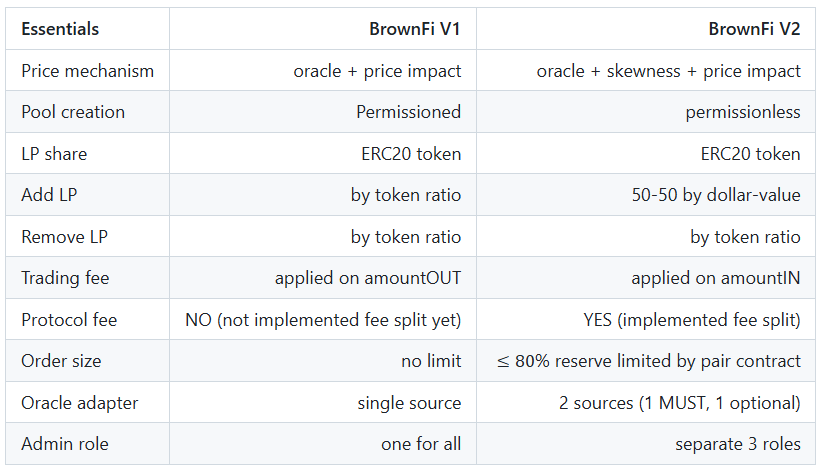The height and width of the screenshot is (472, 823).
Task: Select the Admin role row label
Action: [63, 444]
